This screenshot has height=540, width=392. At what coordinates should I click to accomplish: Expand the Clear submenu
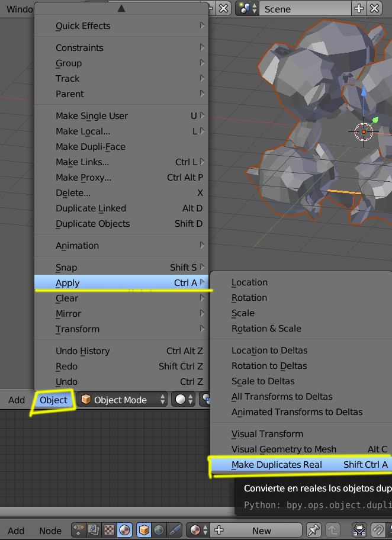tap(121, 298)
